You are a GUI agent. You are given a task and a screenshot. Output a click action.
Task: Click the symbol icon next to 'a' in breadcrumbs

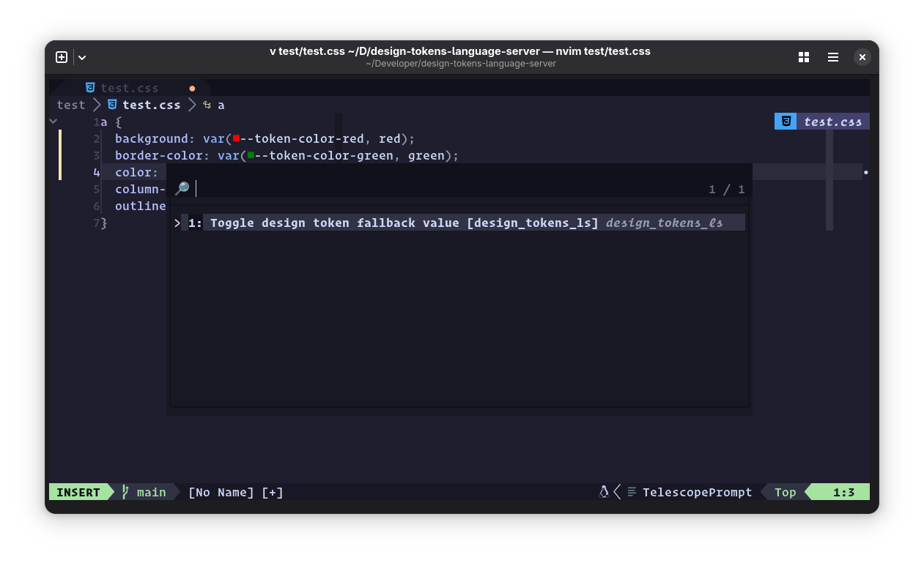208,104
